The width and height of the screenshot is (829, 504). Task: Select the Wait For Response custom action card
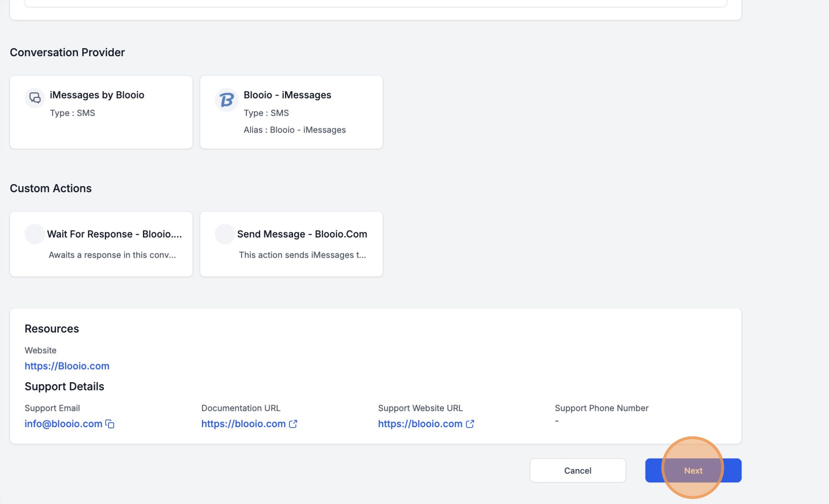click(x=101, y=244)
